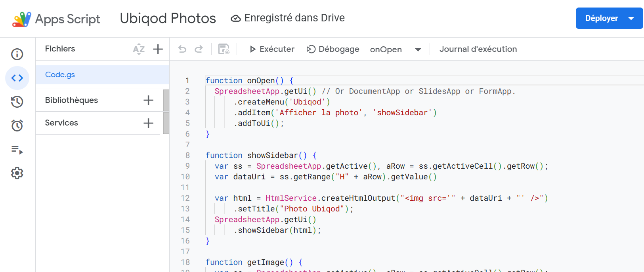The width and height of the screenshot is (644, 272).
Task: Sort files alphabetically with AZ icon
Action: (x=139, y=49)
